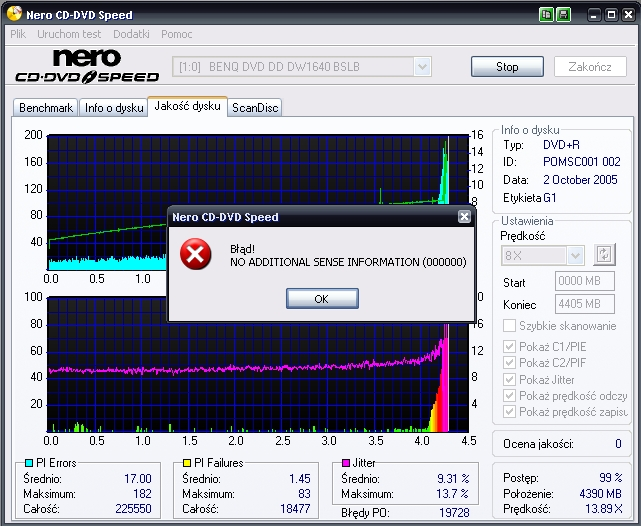This screenshot has height=526, width=641.
Task: Click PI Errors total 225550
Action: pos(133,509)
